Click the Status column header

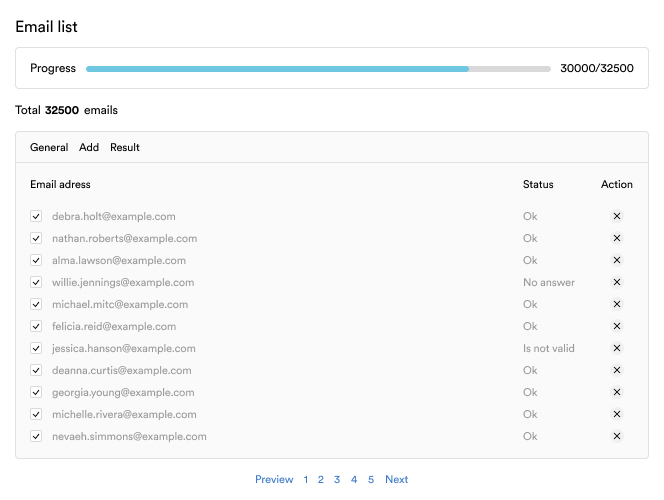[x=538, y=184]
